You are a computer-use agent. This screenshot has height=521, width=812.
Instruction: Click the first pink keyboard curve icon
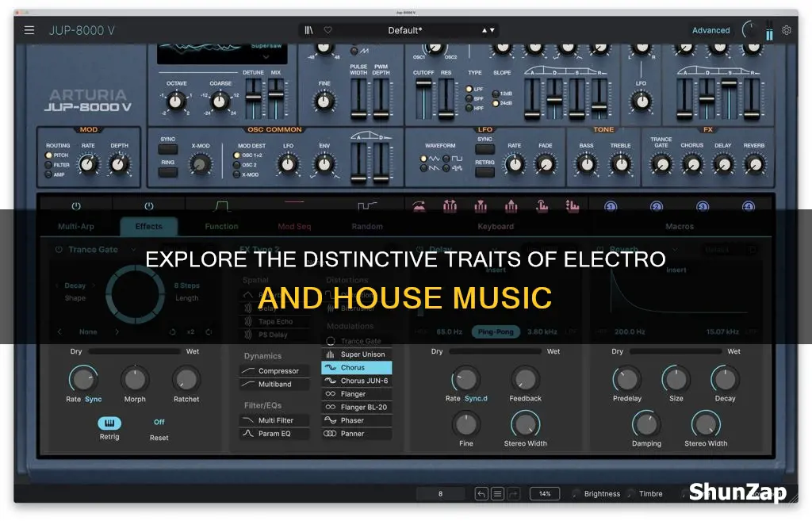(x=419, y=206)
